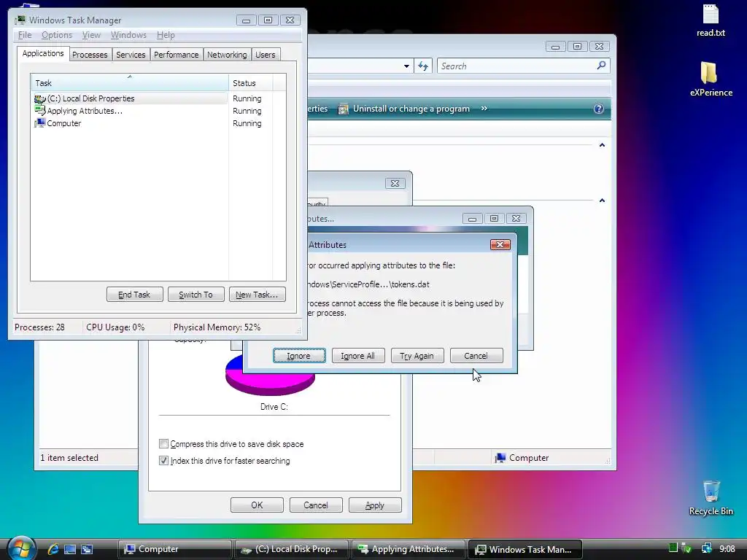This screenshot has width=747, height=560.
Task: Open read.txt desktop icon
Action: 711,21
